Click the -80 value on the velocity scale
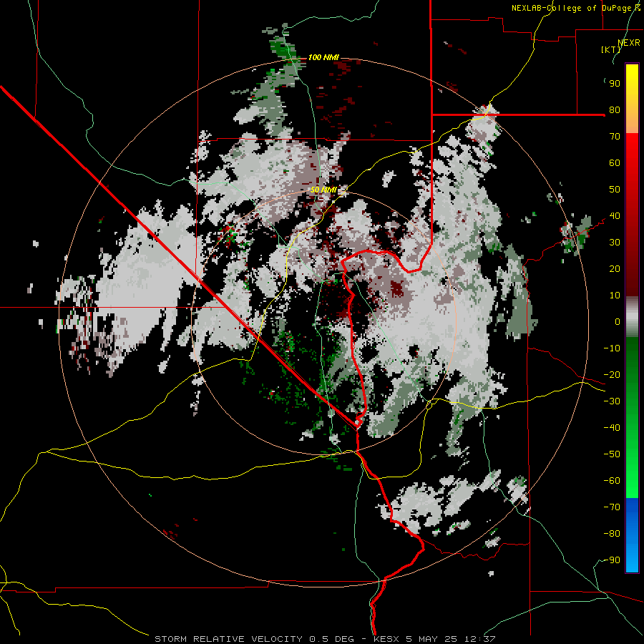Viewport: 644px width, 644px height. click(612, 534)
